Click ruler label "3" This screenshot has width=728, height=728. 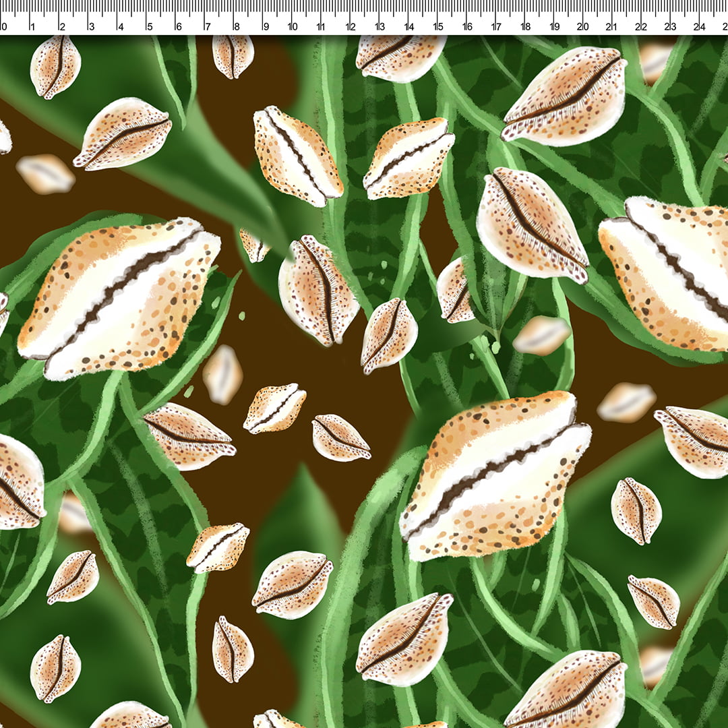pos(92,26)
